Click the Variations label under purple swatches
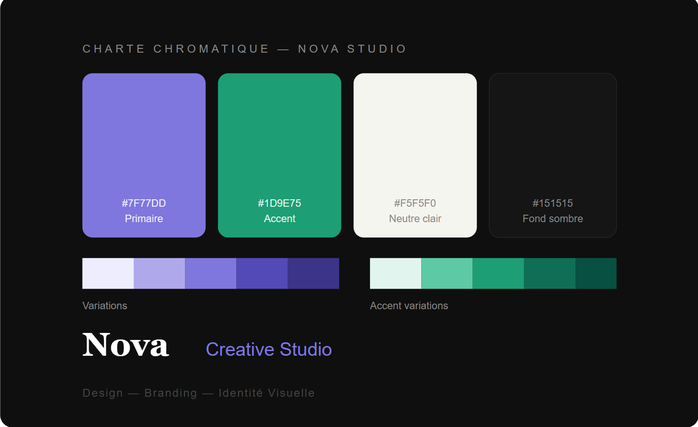The height and width of the screenshot is (427, 698). click(105, 305)
